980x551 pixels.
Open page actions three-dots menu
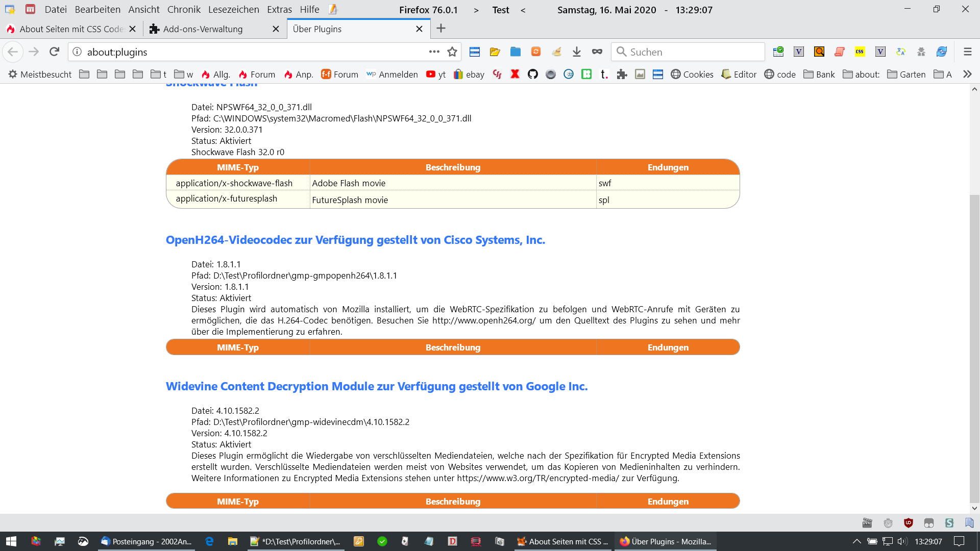(x=434, y=52)
